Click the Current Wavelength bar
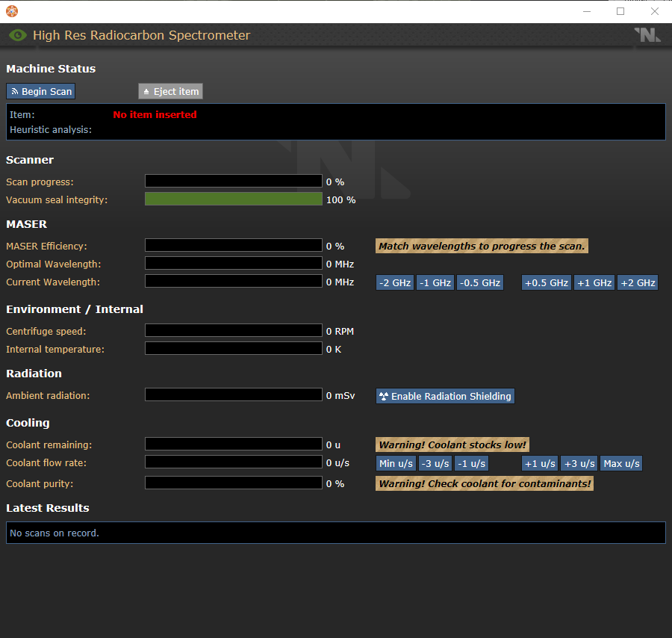Image resolution: width=672 pixels, height=638 pixels. tap(234, 281)
